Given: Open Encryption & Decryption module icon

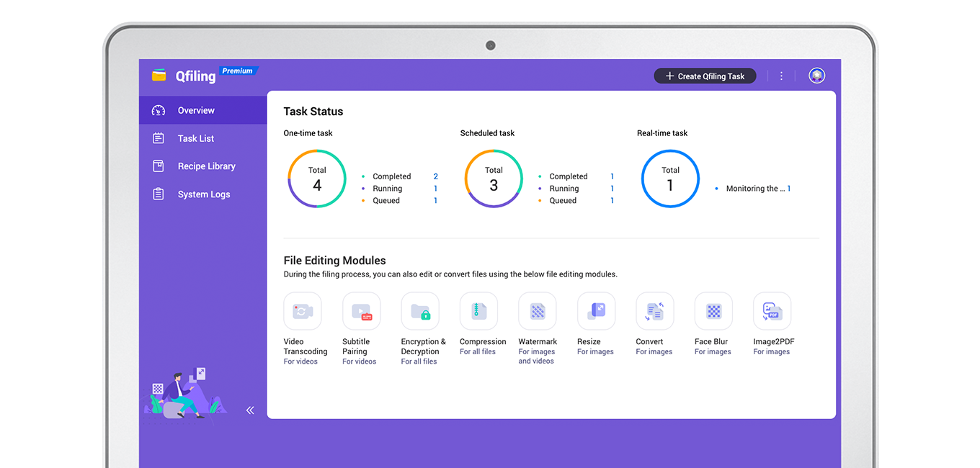Looking at the screenshot, I should pos(420,311).
